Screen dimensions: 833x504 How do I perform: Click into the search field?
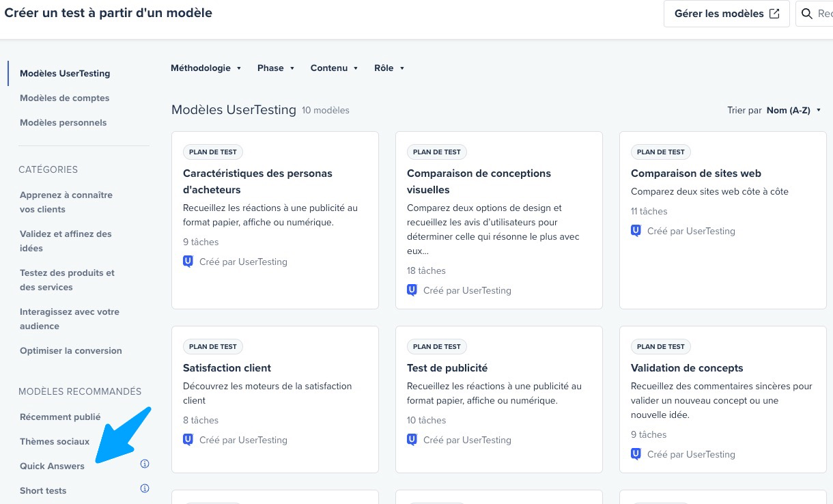tap(815, 14)
